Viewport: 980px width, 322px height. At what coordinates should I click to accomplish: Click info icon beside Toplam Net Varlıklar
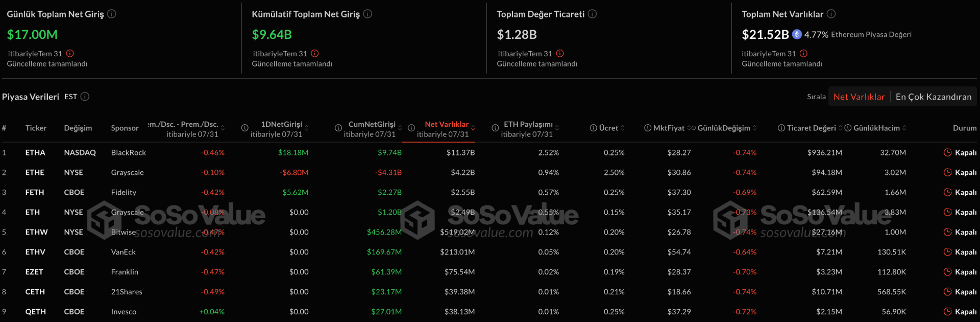(x=831, y=14)
